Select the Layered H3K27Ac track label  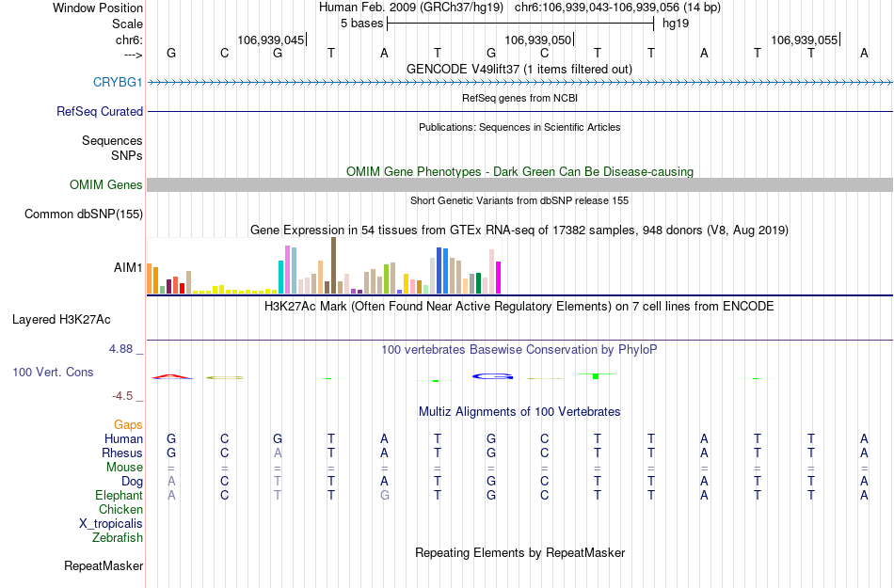point(61,320)
